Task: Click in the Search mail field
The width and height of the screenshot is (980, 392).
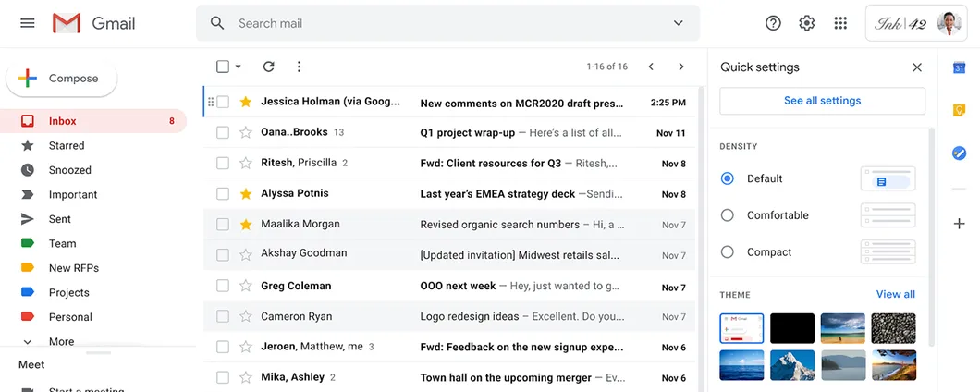Action: pyautogui.click(x=448, y=24)
